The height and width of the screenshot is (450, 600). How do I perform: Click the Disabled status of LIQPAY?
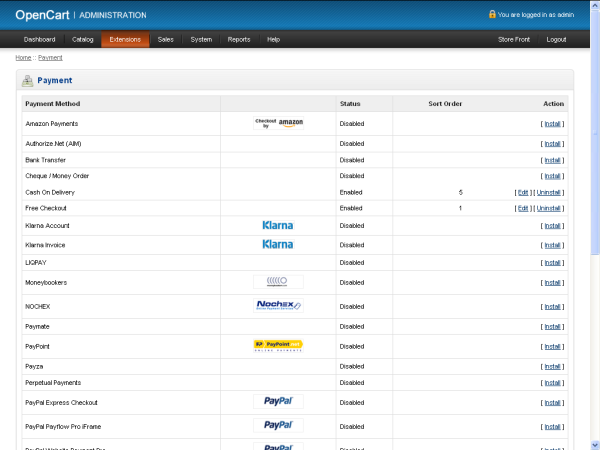(x=352, y=262)
